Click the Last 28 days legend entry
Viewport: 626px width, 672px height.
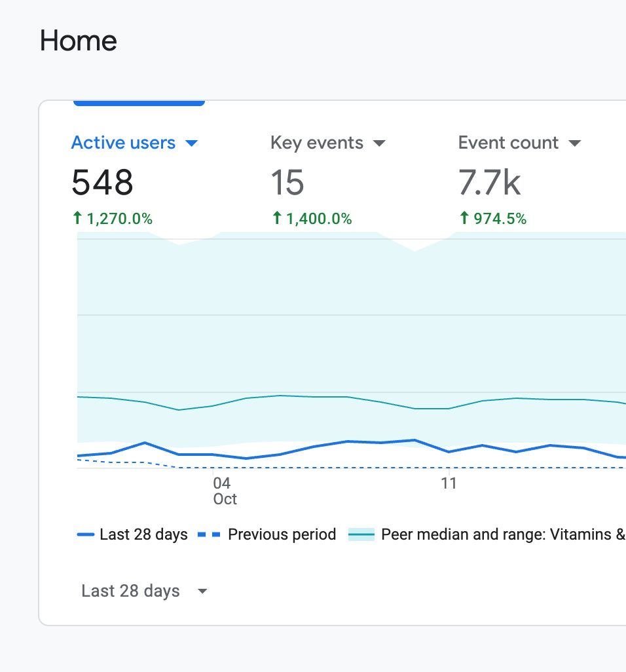click(132, 534)
